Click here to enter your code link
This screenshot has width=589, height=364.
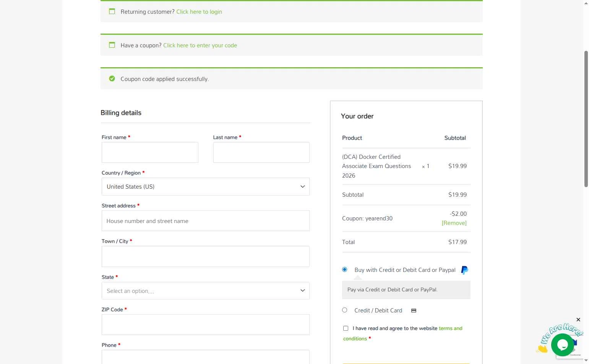pos(200,45)
